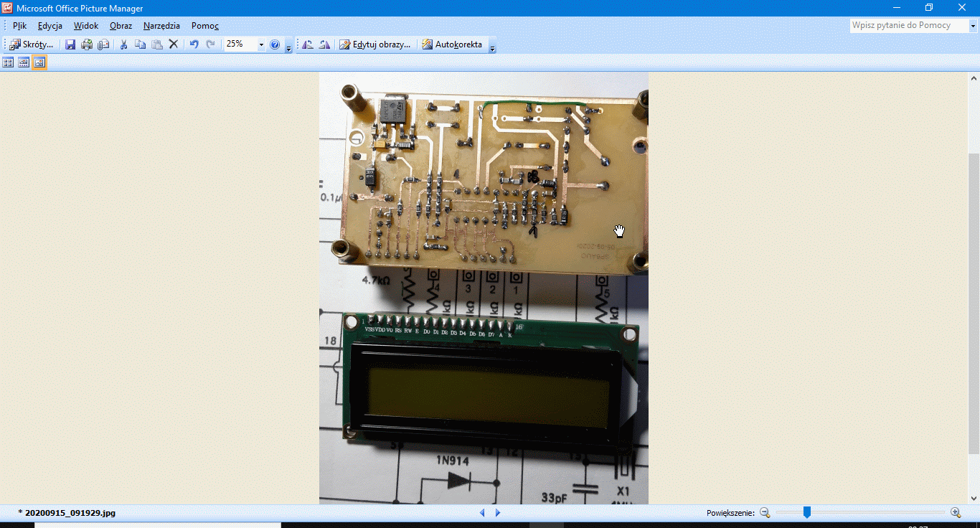
Task: Switch to thumbnail view
Action: click(x=8, y=62)
